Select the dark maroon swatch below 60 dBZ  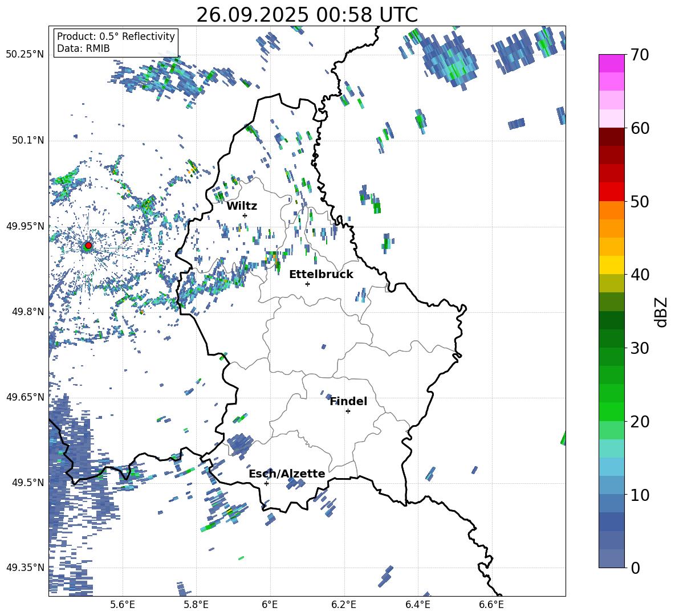click(612, 137)
